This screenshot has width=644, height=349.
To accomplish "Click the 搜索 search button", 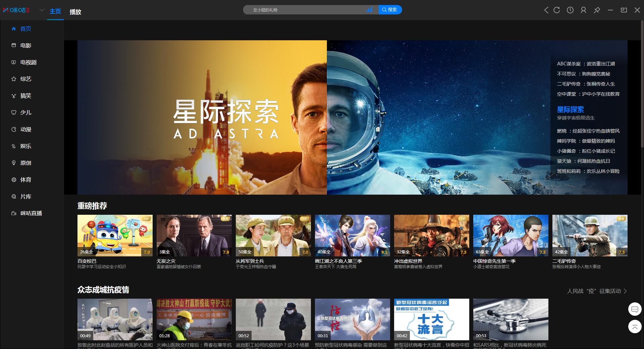I will 390,10.
